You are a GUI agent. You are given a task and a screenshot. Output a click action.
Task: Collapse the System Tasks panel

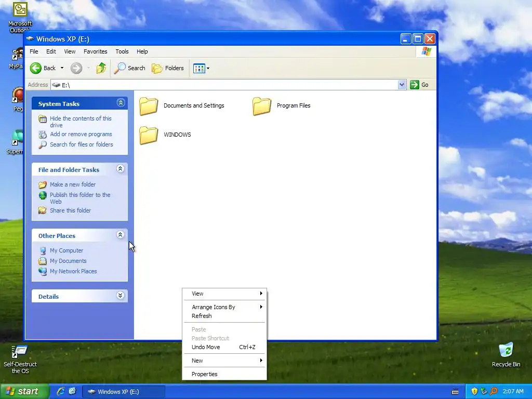[x=121, y=103]
